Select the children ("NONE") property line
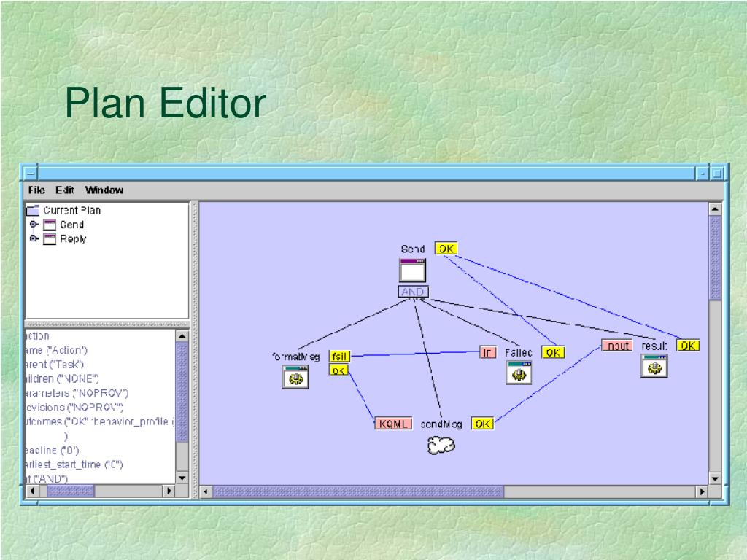Image resolution: width=747 pixels, height=560 pixels. click(63, 378)
